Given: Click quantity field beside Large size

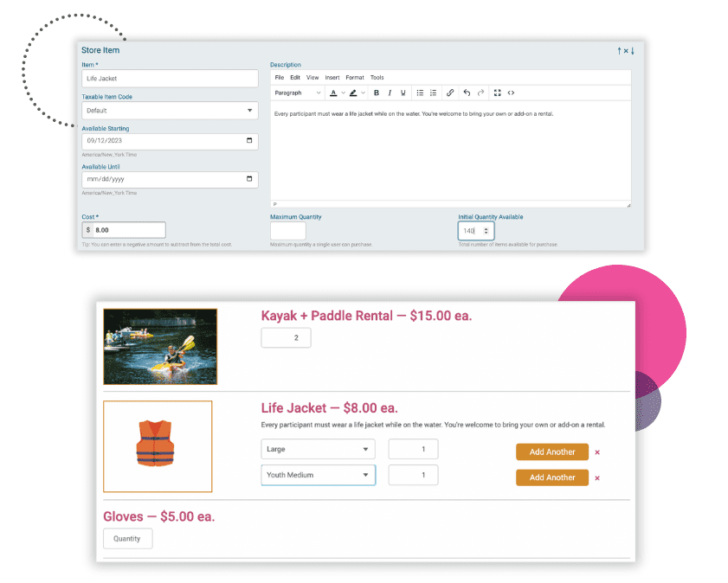Looking at the screenshot, I should tap(413, 449).
